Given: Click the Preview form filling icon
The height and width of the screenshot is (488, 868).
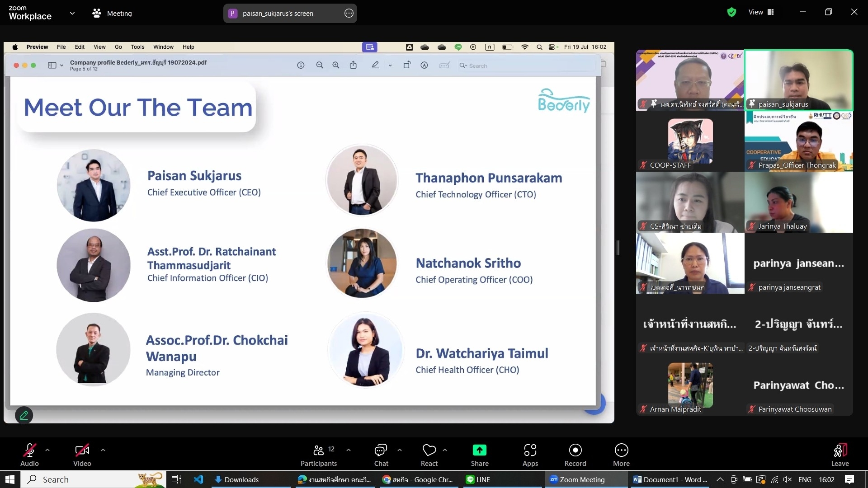Looking at the screenshot, I should pos(444,66).
